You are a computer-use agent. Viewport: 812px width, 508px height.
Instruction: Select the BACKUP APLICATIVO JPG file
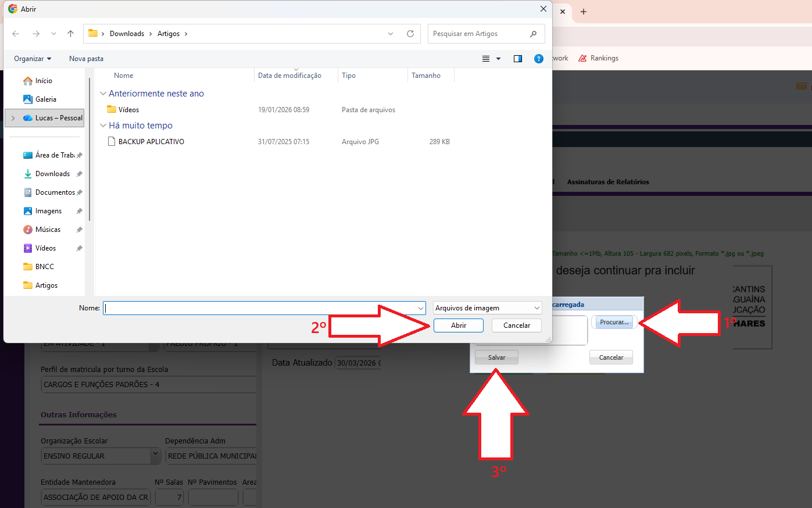click(x=151, y=142)
